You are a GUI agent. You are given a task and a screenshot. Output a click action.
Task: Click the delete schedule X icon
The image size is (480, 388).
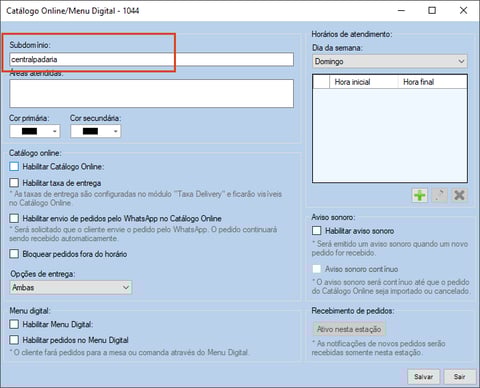pos(459,195)
